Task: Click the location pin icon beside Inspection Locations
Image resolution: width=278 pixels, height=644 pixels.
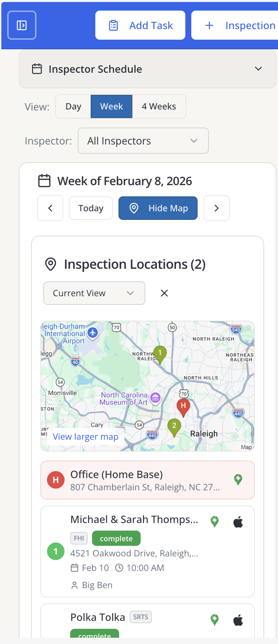Action: (50, 264)
